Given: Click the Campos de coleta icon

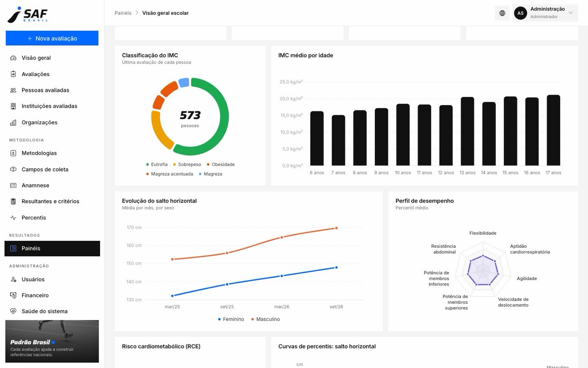Looking at the screenshot, I should [13, 169].
